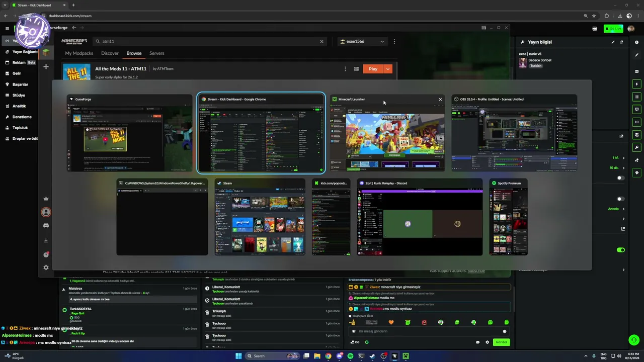Open File Explorer from the taskbar
The height and width of the screenshot is (362, 644).
317,356
